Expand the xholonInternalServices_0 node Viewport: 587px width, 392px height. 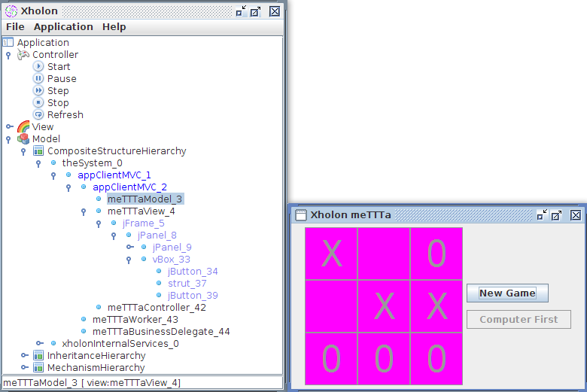[x=39, y=344]
